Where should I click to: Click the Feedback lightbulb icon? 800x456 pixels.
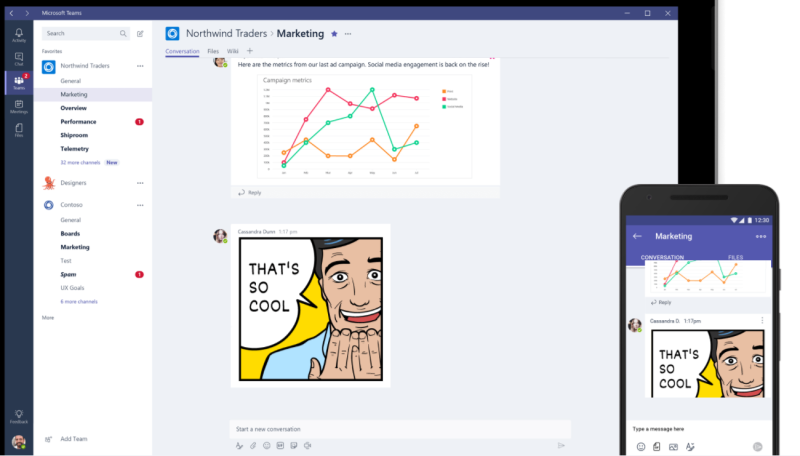[x=19, y=416]
